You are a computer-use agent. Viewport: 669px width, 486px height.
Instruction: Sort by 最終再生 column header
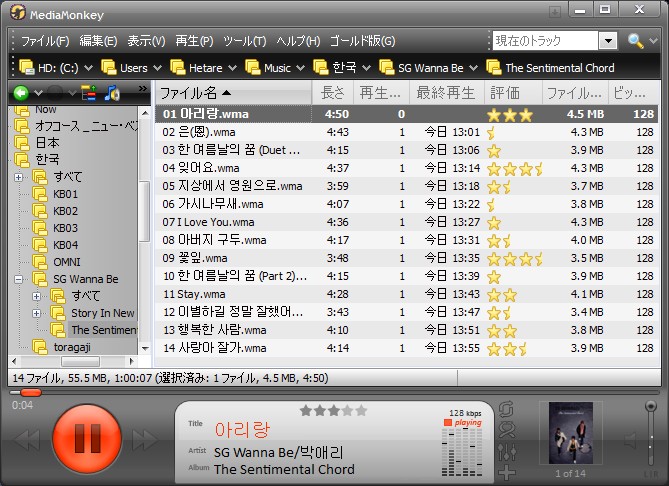pos(446,93)
